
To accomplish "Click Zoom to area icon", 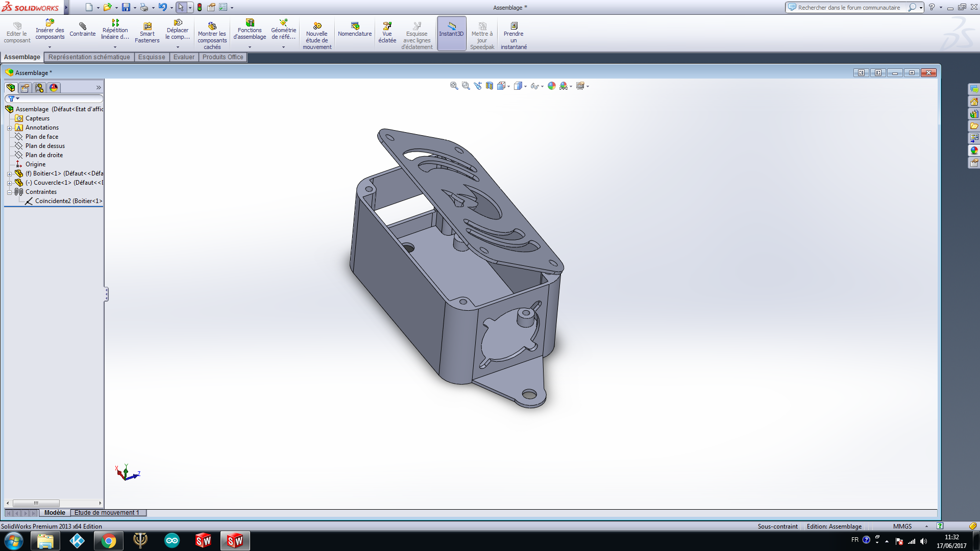I will 465,86.
